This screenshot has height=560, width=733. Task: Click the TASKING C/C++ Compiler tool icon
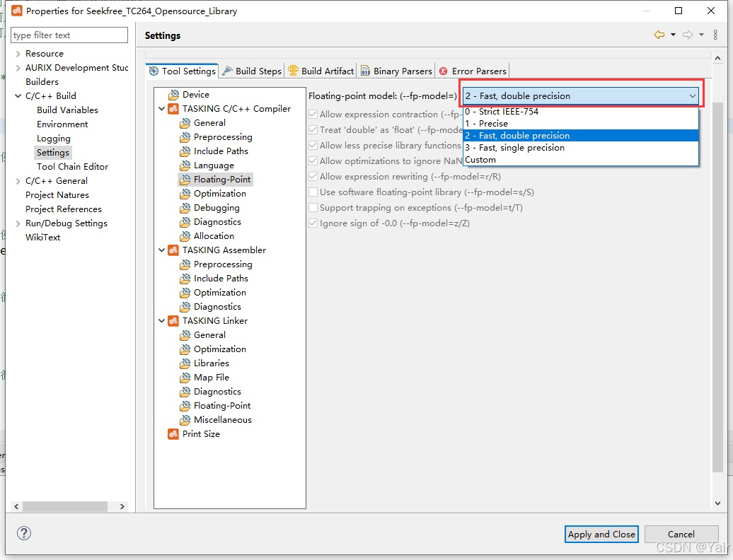point(173,109)
